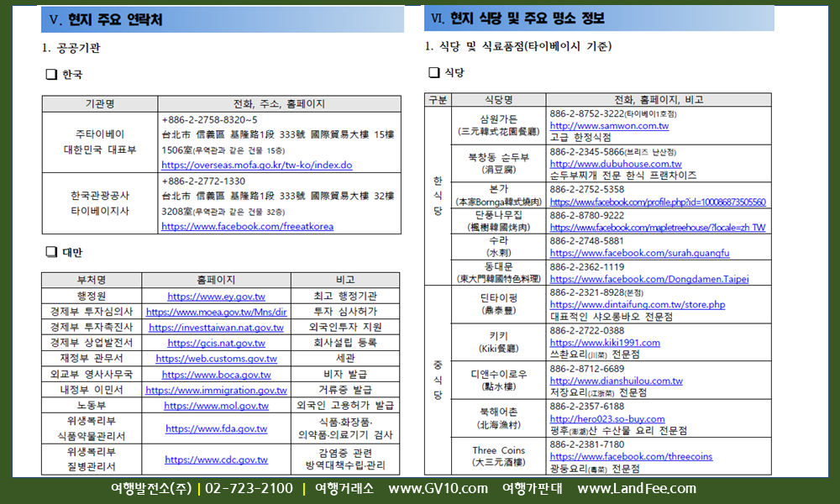Screen dimensions: 840x504
Task: Open the www.dianshuilou.com.tw link
Action: (616, 381)
